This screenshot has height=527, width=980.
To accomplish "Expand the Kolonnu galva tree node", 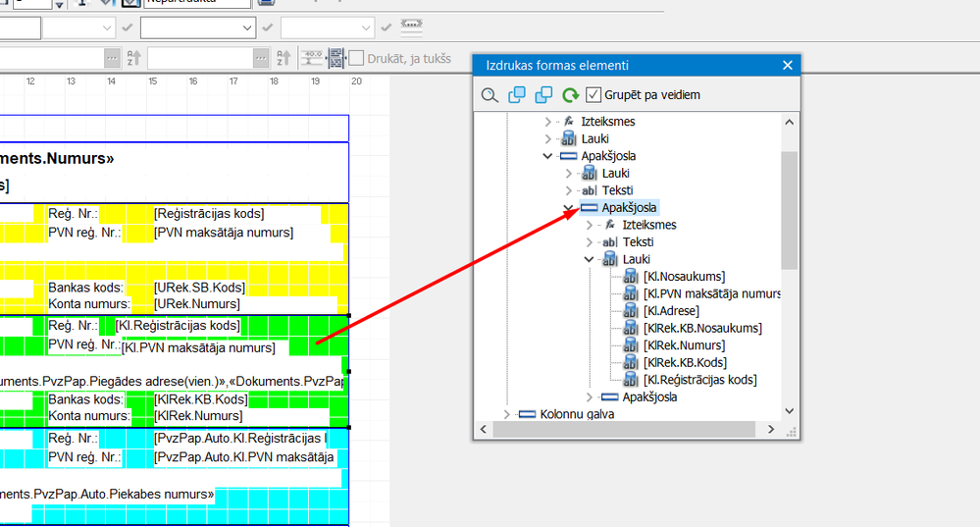I will pos(507,414).
